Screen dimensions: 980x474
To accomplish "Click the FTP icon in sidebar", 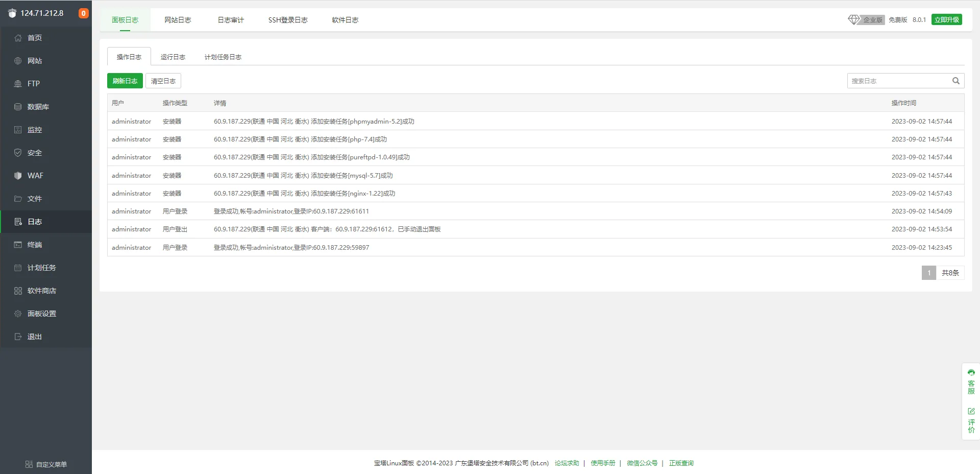I will 18,84.
